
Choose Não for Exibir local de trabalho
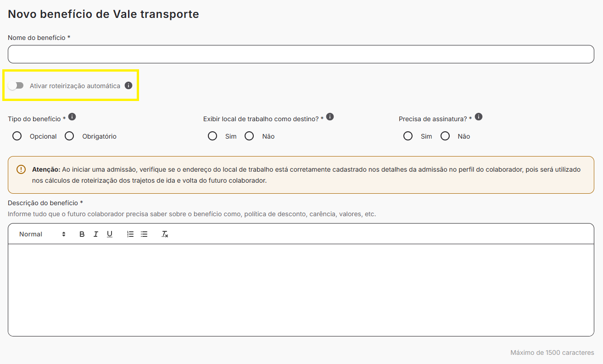249,136
